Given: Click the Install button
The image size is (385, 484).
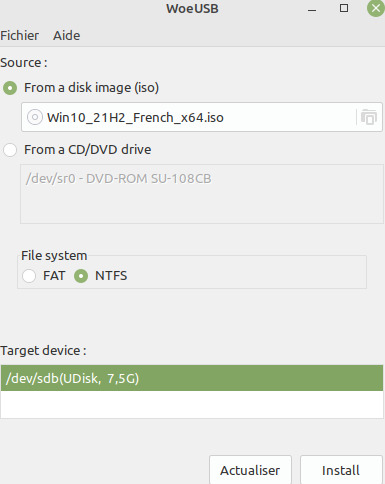Looking at the screenshot, I should coord(341,470).
